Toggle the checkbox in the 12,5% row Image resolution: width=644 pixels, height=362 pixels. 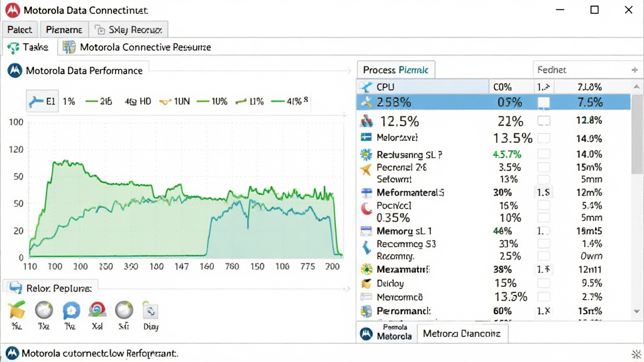pos(544,121)
